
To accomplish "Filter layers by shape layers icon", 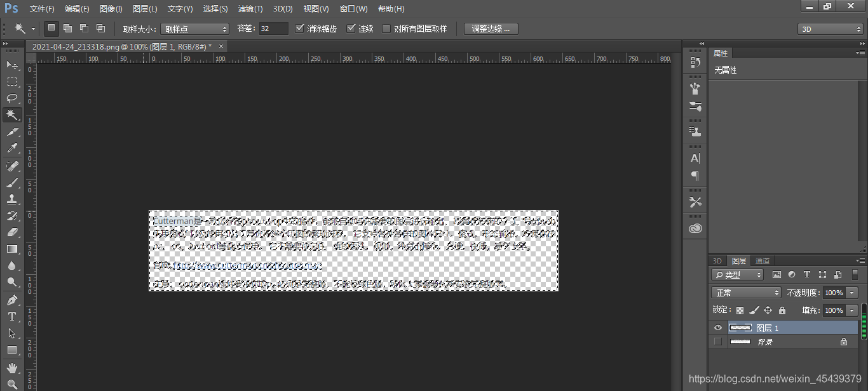I will pos(822,275).
